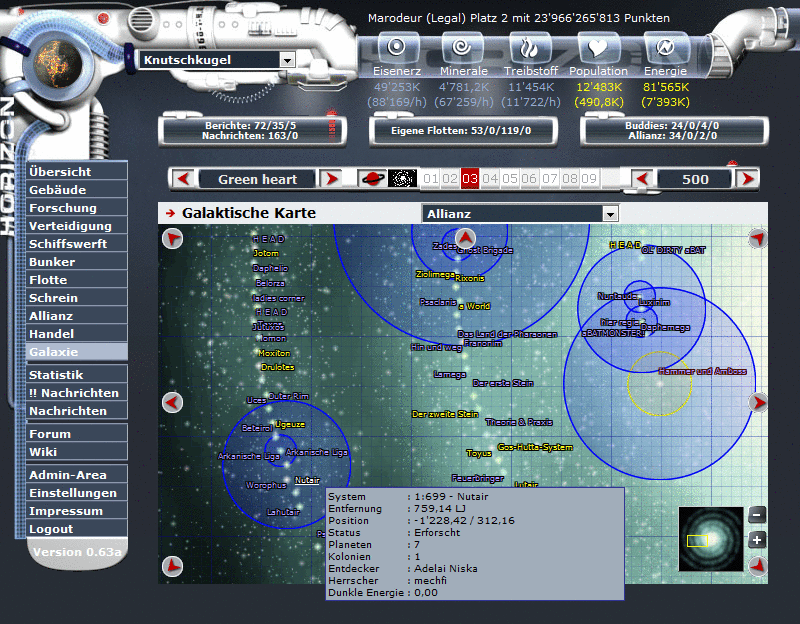Viewport: 800px width, 624px height.
Task: Open the Allianz map filter dropdown
Action: pos(519,213)
